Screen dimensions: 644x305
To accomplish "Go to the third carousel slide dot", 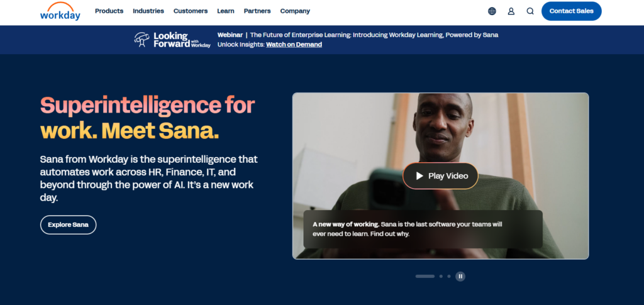I will (449, 276).
